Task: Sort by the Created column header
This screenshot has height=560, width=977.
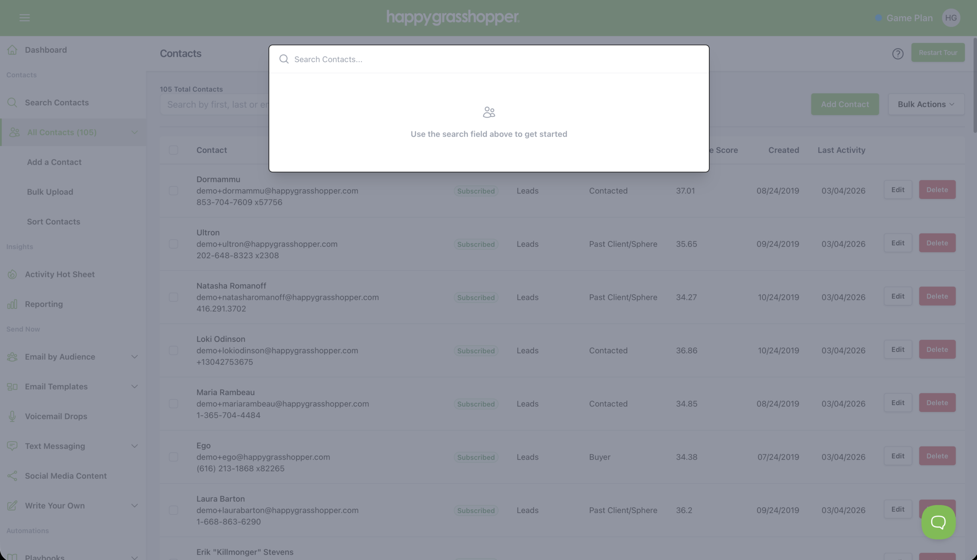Action: [784, 150]
